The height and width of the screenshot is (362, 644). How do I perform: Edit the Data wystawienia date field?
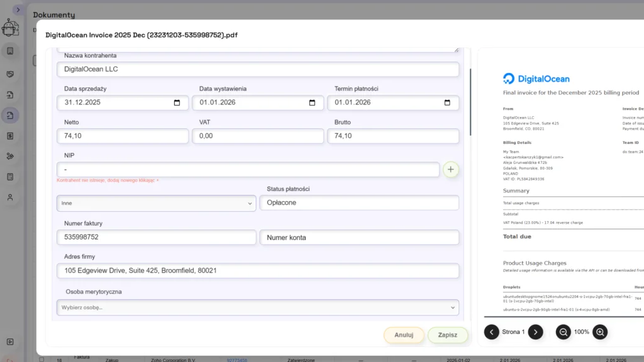(257, 102)
